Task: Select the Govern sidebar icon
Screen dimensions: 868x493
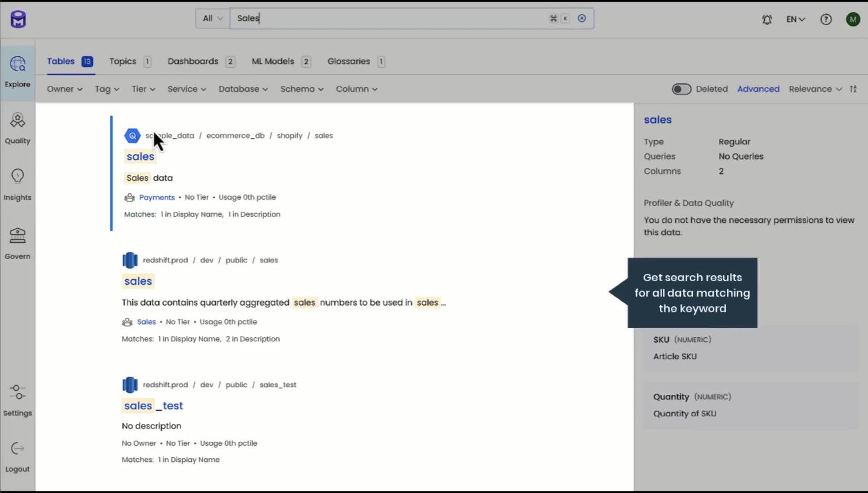Action: tap(17, 243)
